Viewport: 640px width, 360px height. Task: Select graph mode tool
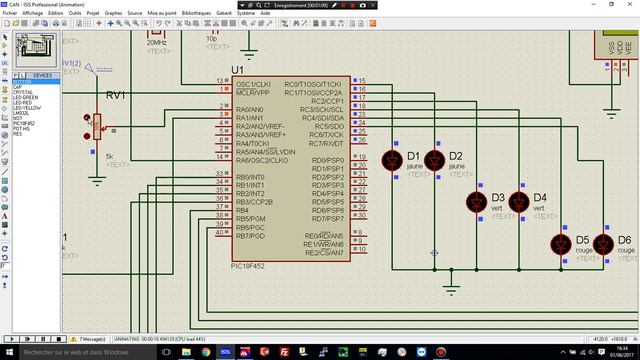5,118
